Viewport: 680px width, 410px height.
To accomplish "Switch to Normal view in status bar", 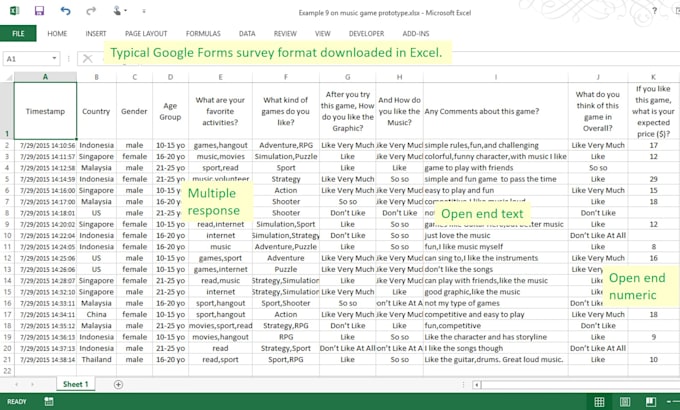I will [x=600, y=402].
